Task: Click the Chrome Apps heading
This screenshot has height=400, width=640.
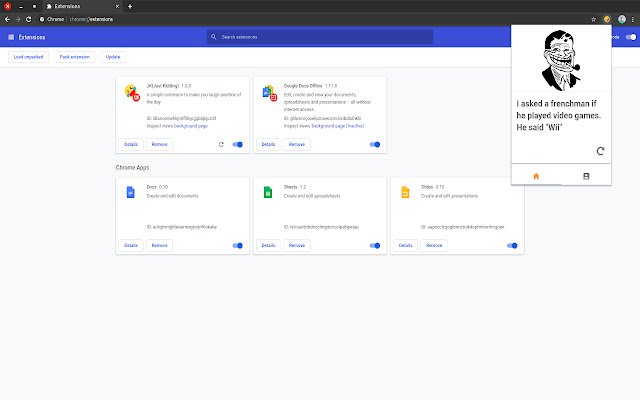Action: [132, 168]
